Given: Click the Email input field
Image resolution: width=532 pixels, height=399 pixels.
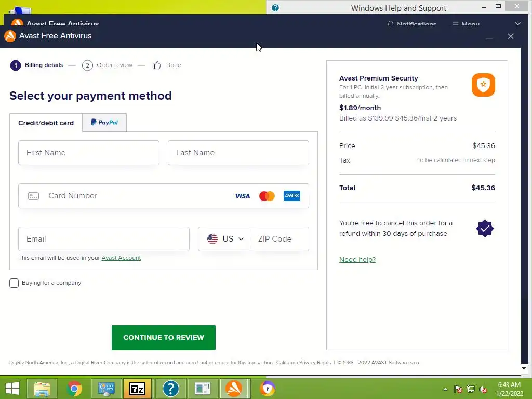Looking at the screenshot, I should [x=104, y=239].
